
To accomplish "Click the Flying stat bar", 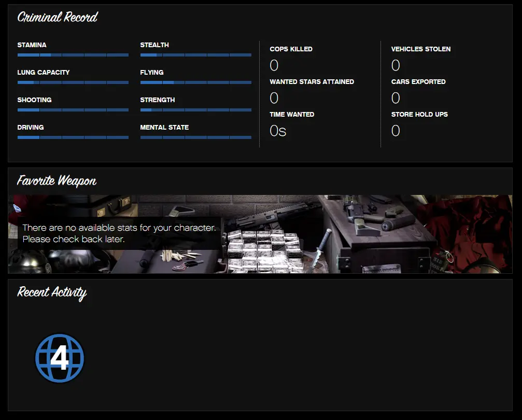I will click(196, 82).
